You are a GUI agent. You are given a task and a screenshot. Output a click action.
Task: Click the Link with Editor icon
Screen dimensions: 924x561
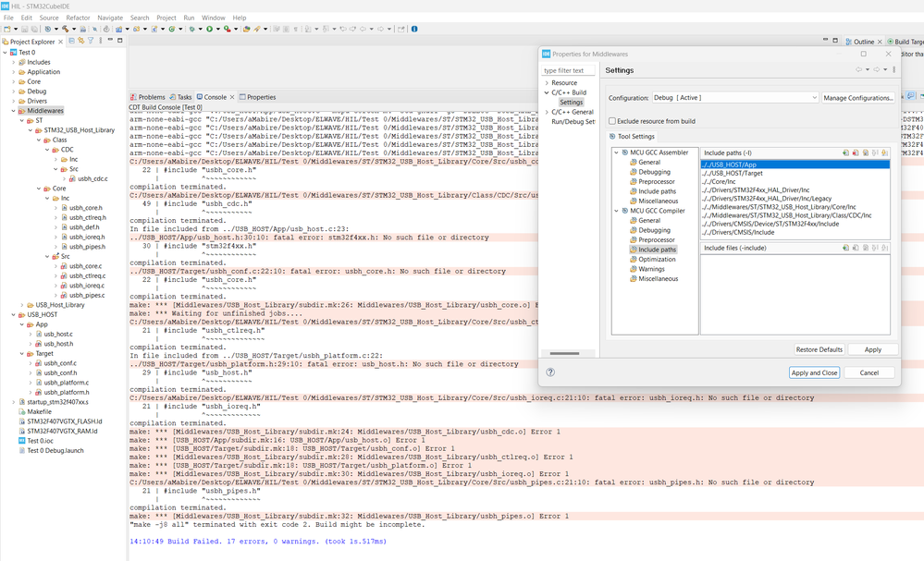click(82, 42)
